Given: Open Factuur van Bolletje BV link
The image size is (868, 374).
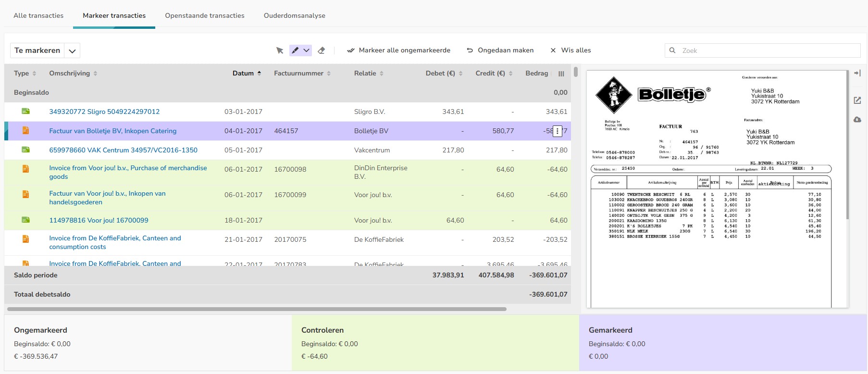Looking at the screenshot, I should point(113,131).
